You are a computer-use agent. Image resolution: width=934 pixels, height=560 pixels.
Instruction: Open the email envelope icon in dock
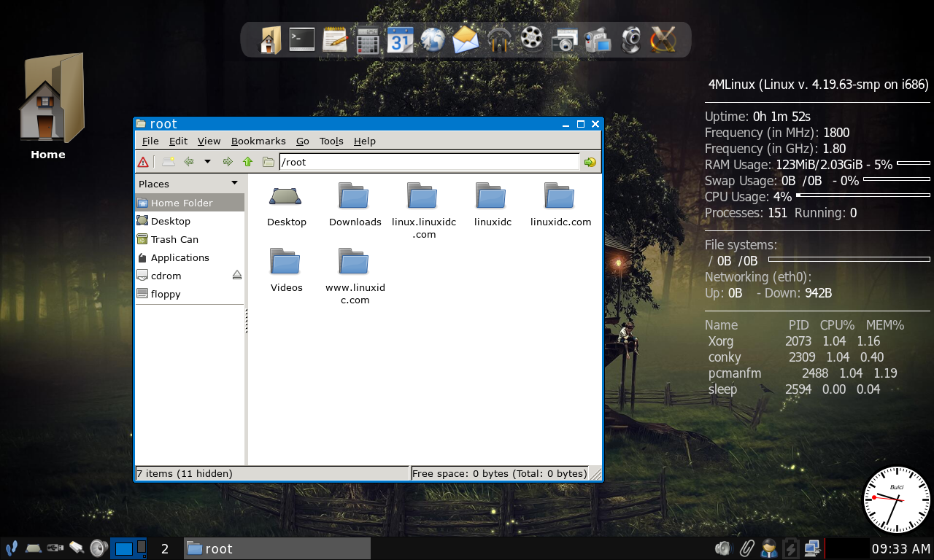pos(466,39)
